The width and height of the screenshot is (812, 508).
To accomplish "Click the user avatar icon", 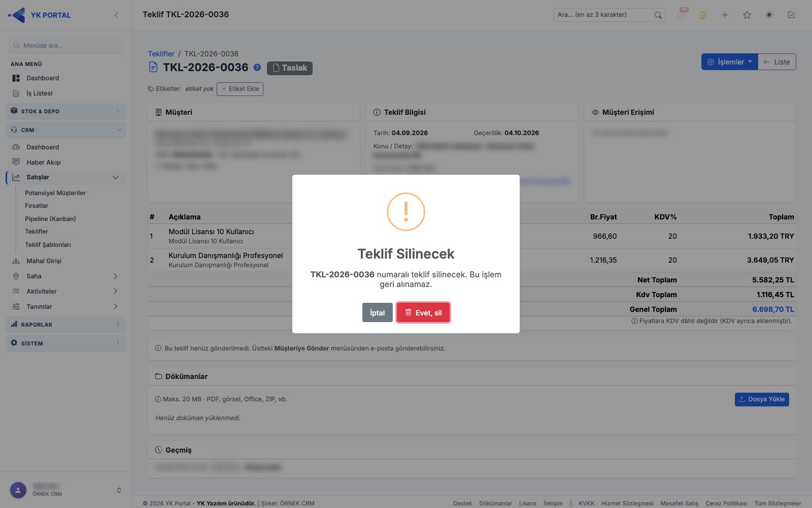I will coord(18,490).
